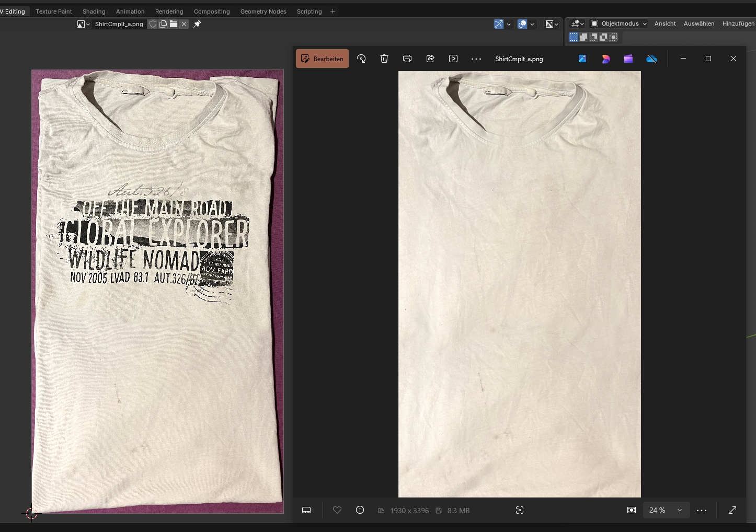
Task: Expand the image browse dropdown before ShirtCmplt_a.png
Action: (84, 24)
